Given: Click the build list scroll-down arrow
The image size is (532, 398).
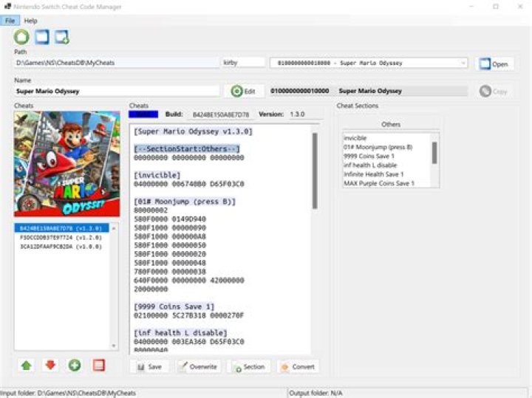Looking at the screenshot, I should tap(114, 346).
